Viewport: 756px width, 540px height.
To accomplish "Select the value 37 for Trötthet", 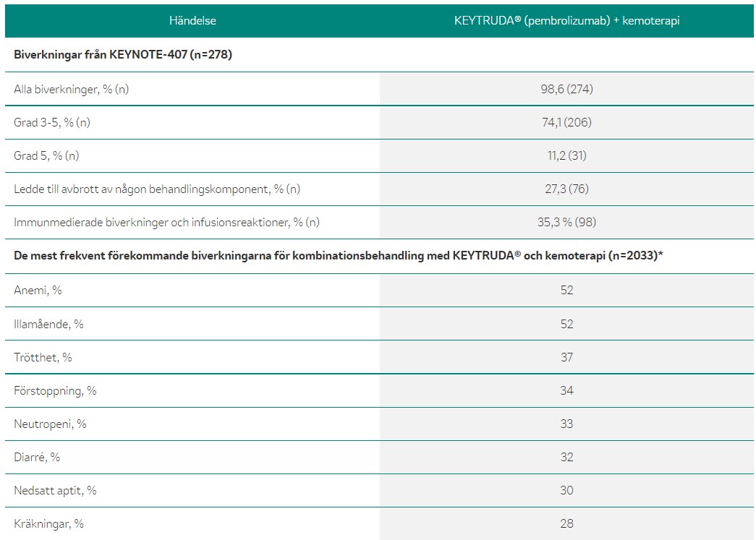I will tap(566, 357).
